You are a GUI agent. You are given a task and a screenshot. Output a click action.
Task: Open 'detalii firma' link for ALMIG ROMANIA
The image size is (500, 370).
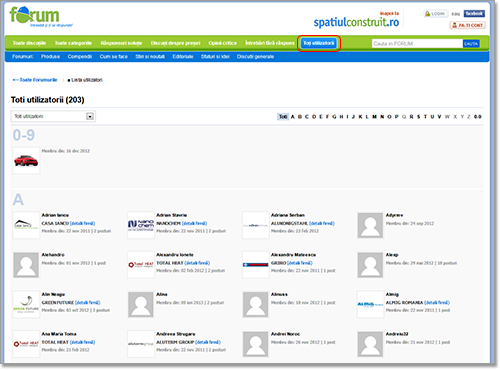point(437,303)
